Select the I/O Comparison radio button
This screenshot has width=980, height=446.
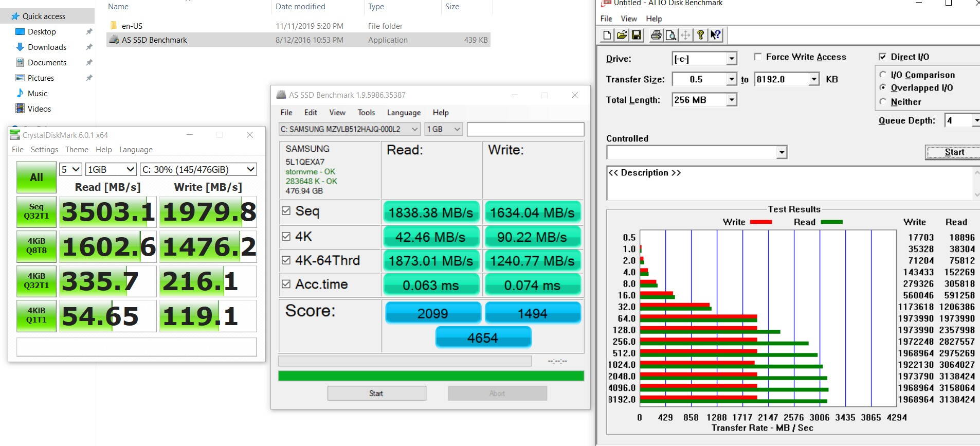pyautogui.click(x=883, y=75)
